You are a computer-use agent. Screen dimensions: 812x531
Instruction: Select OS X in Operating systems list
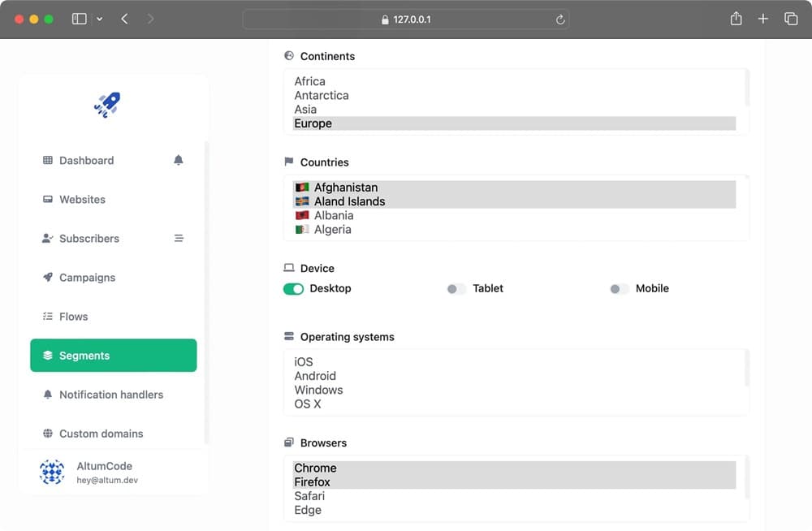[x=514, y=404]
